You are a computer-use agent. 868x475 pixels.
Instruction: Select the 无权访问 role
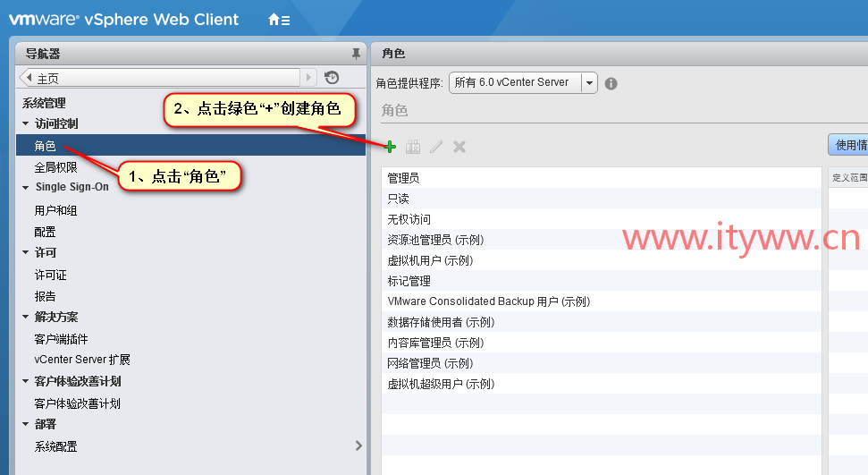click(602, 219)
